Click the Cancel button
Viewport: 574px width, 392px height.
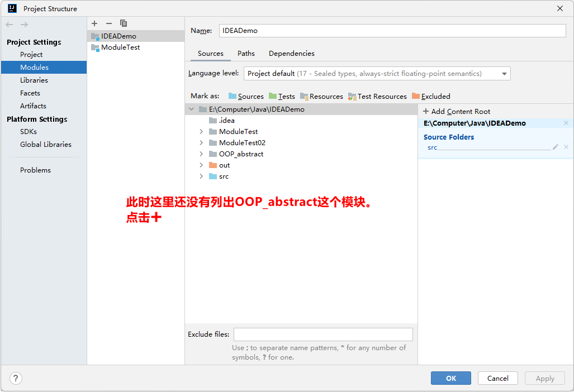pyautogui.click(x=498, y=378)
